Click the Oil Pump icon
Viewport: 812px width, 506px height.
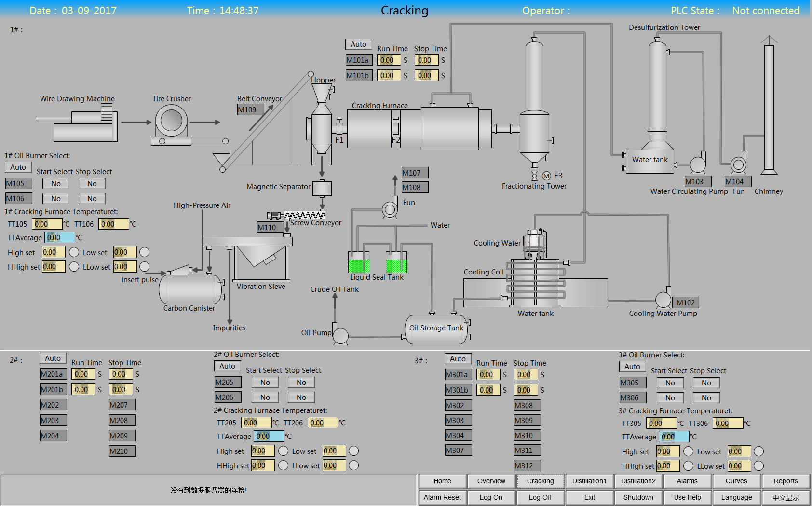tap(340, 336)
